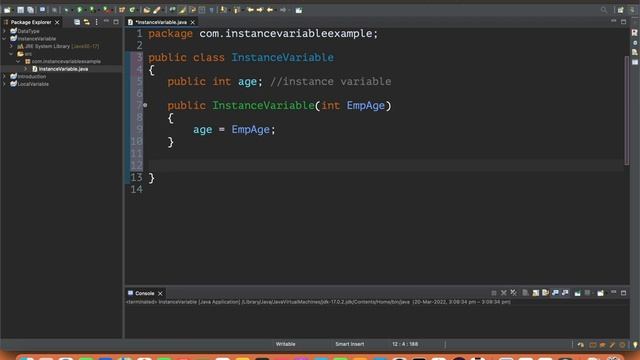The image size is (640, 360).
Task: Click the Debug bug icon in toolbar
Action: (x=66, y=10)
